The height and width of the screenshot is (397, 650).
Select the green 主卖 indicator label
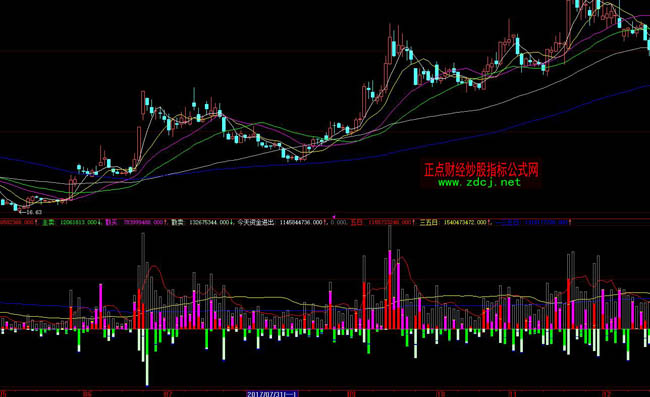click(49, 223)
